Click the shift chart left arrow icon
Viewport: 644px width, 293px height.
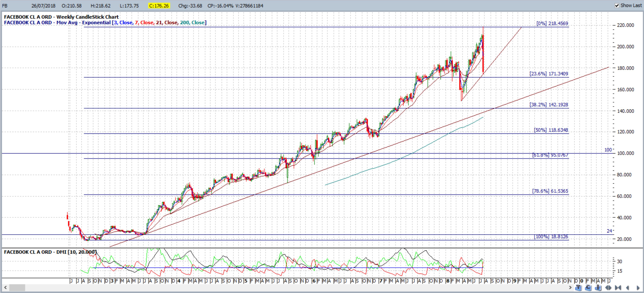[628, 288]
